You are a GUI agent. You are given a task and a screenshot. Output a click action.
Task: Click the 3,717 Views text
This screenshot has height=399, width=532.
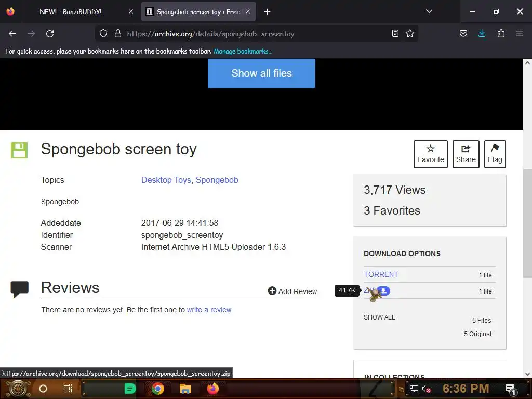click(395, 190)
